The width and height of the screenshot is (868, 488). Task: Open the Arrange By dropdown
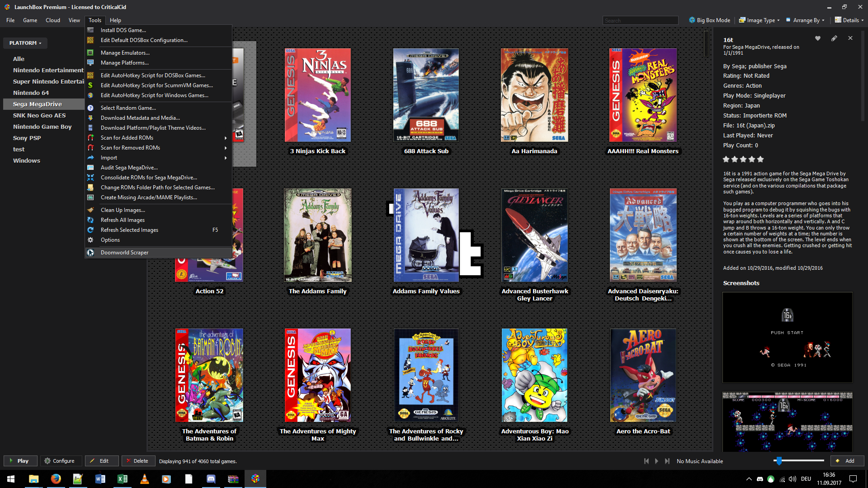805,20
